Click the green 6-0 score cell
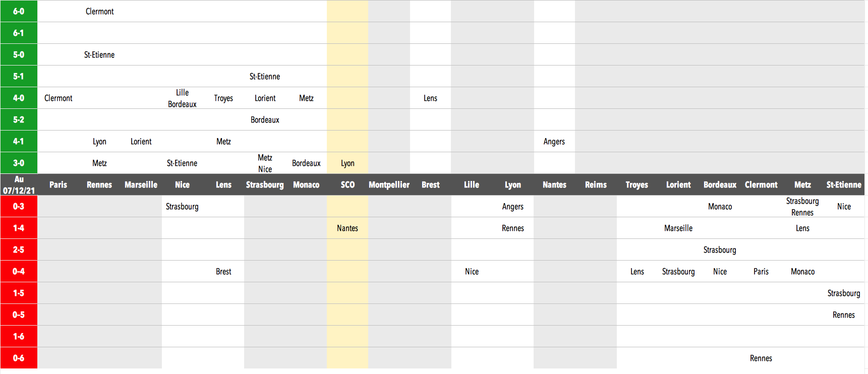This screenshot has width=868, height=374. point(19,11)
